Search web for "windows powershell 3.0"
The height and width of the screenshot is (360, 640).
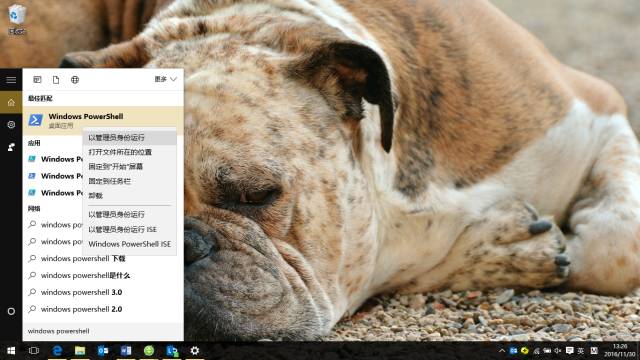point(103,292)
